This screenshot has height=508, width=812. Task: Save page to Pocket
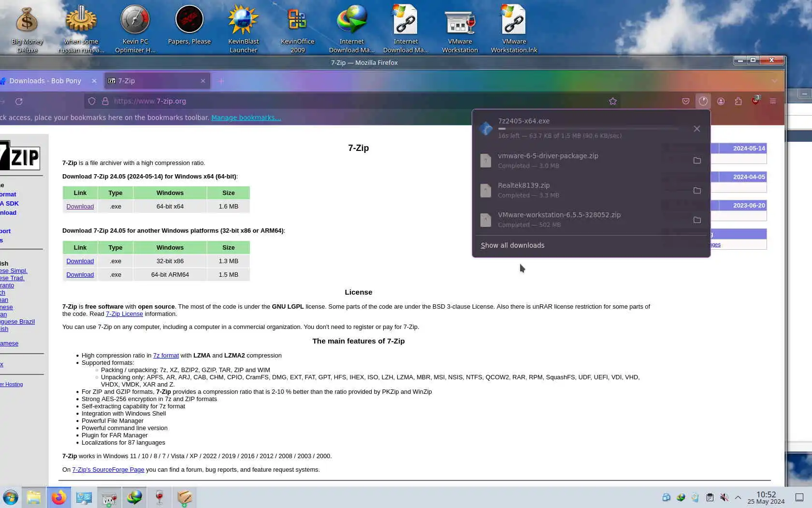[685, 101]
